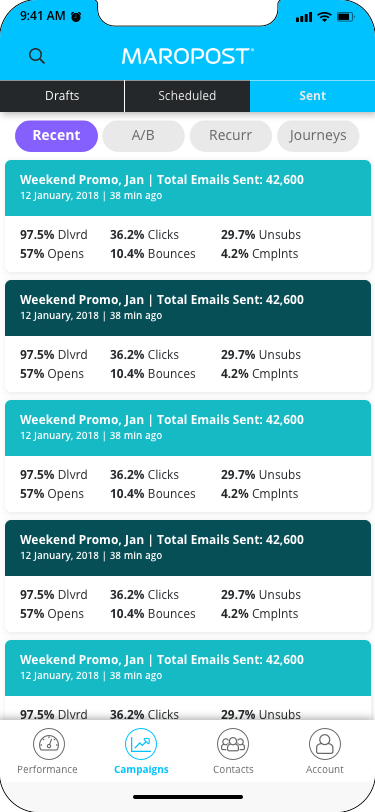Screen dimensions: 375x812
Task: Tap the battery status icon
Action: 345,17
